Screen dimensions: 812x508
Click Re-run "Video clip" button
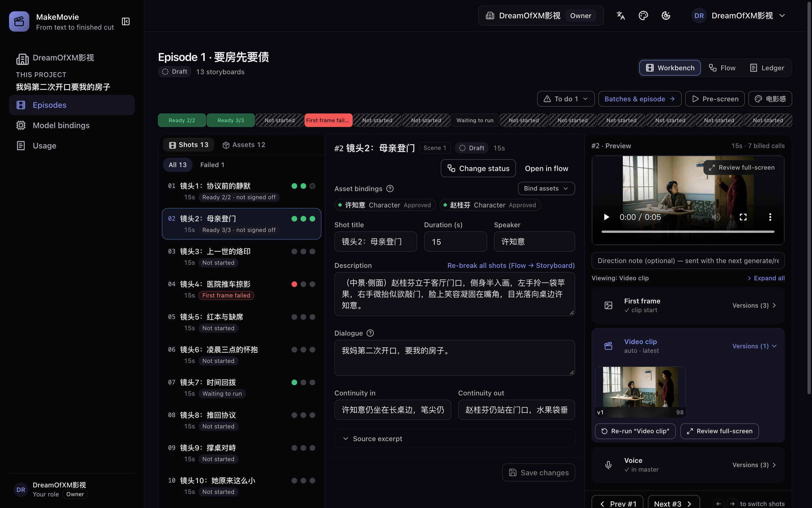pos(635,431)
